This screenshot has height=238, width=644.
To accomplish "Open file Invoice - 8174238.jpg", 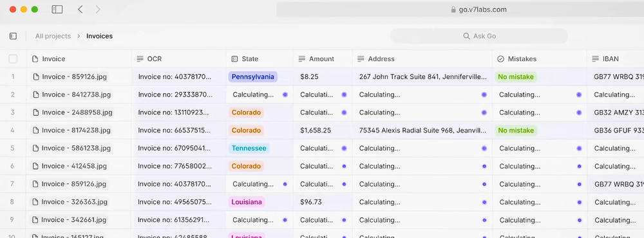I will pyautogui.click(x=71, y=131).
